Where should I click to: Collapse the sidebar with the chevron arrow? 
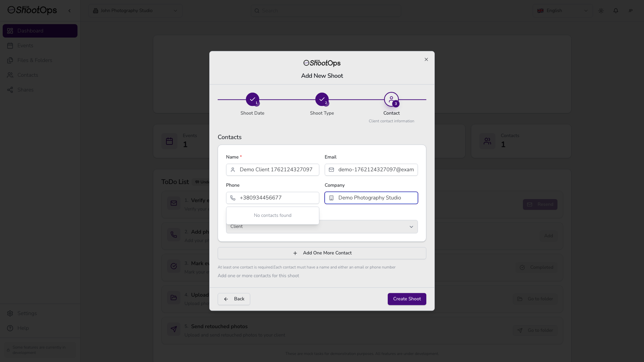(69, 11)
